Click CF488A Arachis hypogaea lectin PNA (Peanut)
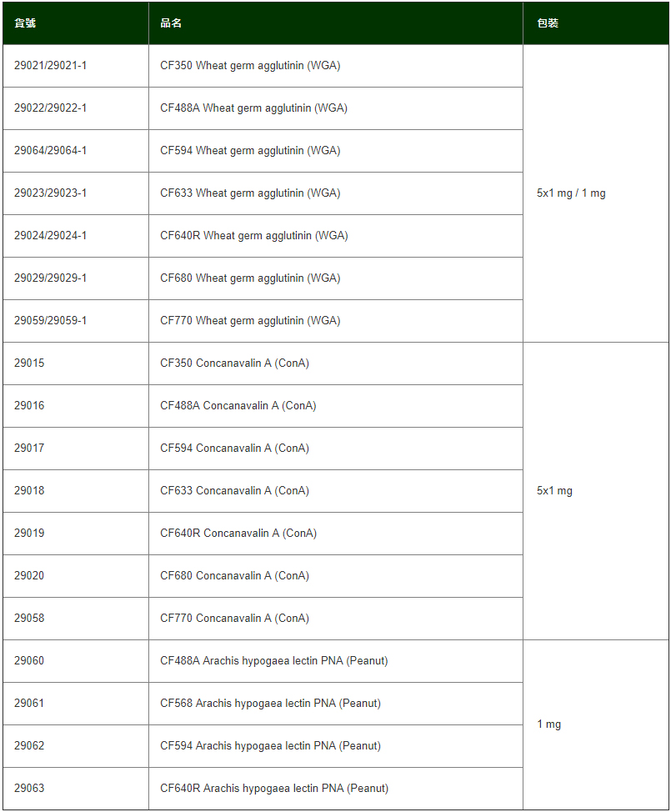This screenshot has width=671, height=812. click(x=274, y=661)
